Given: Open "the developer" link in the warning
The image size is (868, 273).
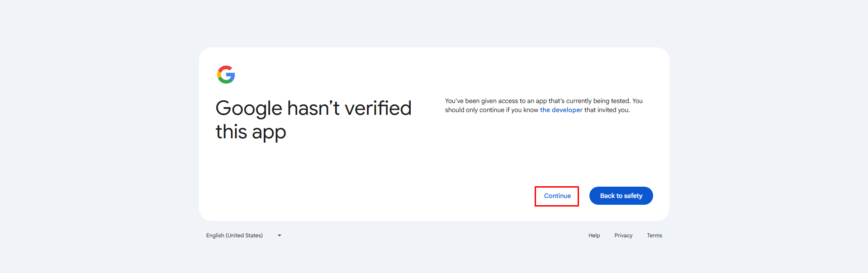Looking at the screenshot, I should (561, 110).
